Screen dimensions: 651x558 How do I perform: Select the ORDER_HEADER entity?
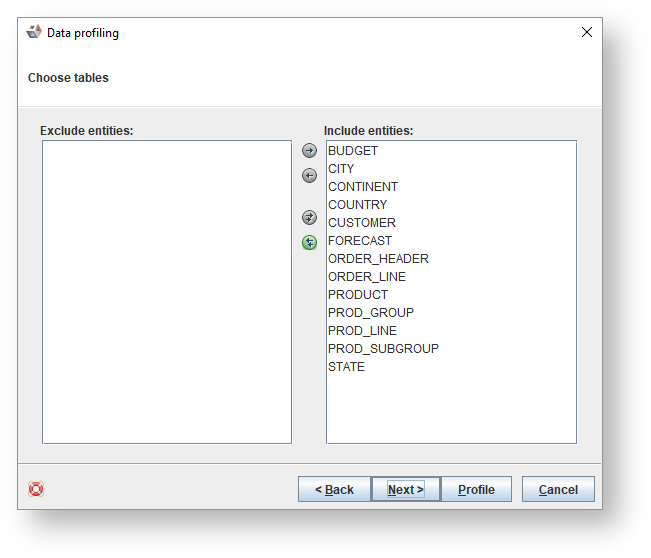378,259
